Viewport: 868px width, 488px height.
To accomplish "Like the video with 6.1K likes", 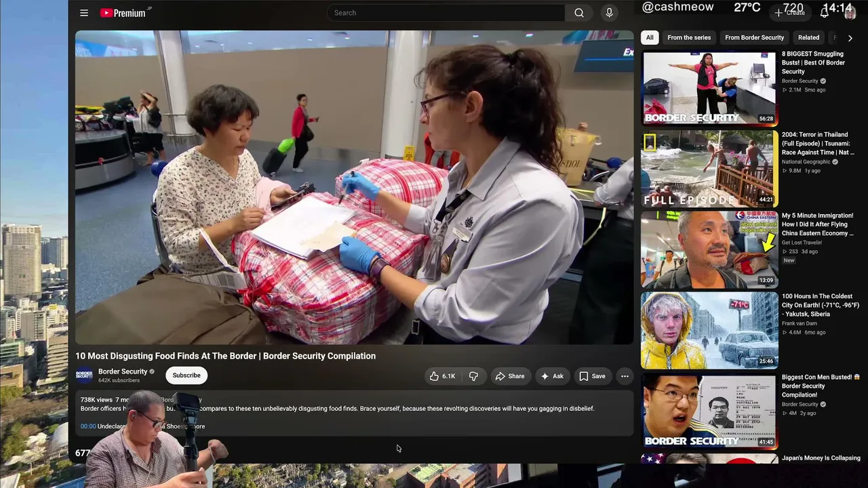I will 441,376.
